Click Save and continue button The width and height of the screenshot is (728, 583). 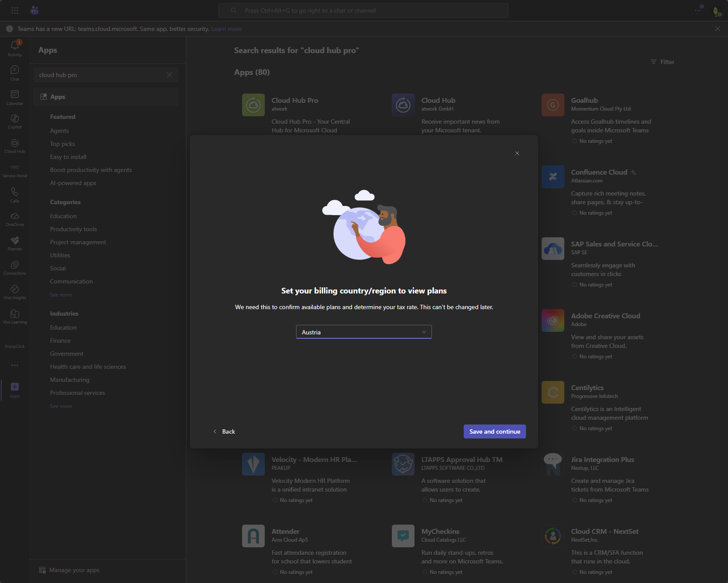(x=495, y=431)
